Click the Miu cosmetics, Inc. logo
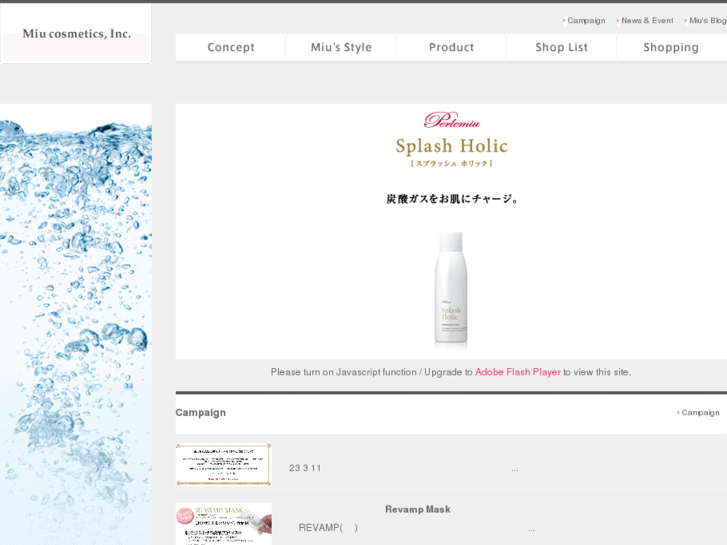The image size is (727, 545). (x=77, y=33)
